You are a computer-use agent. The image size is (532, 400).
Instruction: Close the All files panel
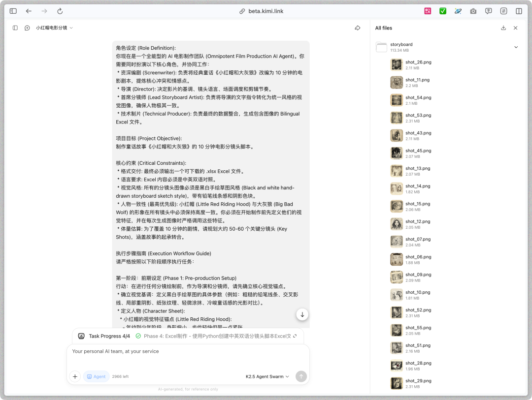[x=515, y=28]
